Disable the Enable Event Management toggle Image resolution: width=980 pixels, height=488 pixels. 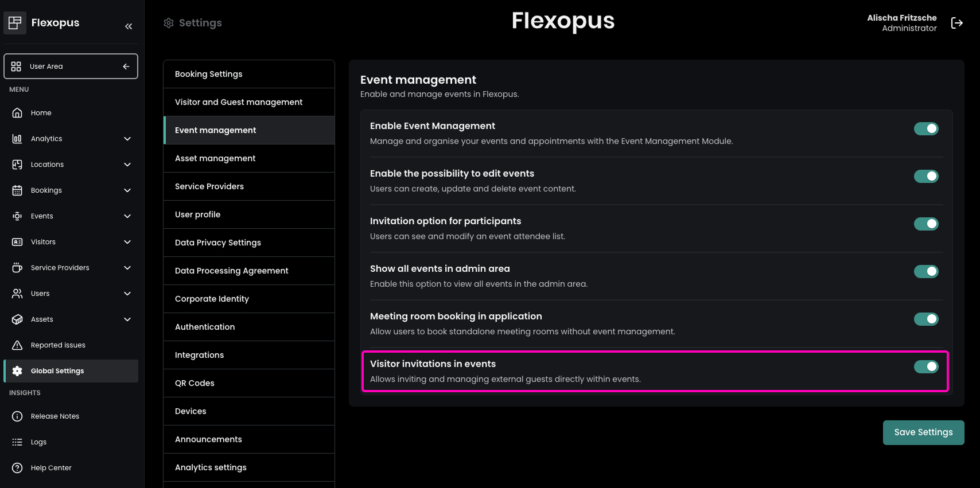[x=925, y=129]
